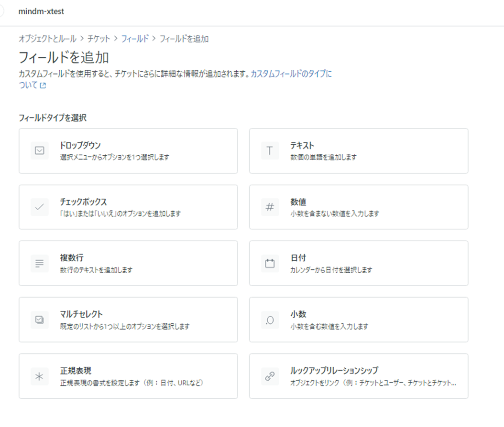The image size is (504, 427).
Task: Choose the テキスト field type card
Action: 359,151
